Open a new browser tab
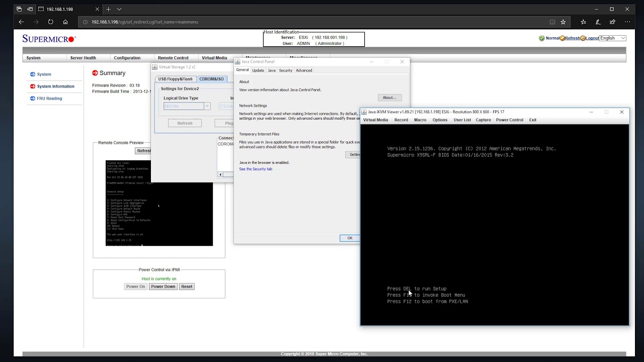Image resolution: width=644 pixels, height=362 pixels. pyautogui.click(x=108, y=9)
